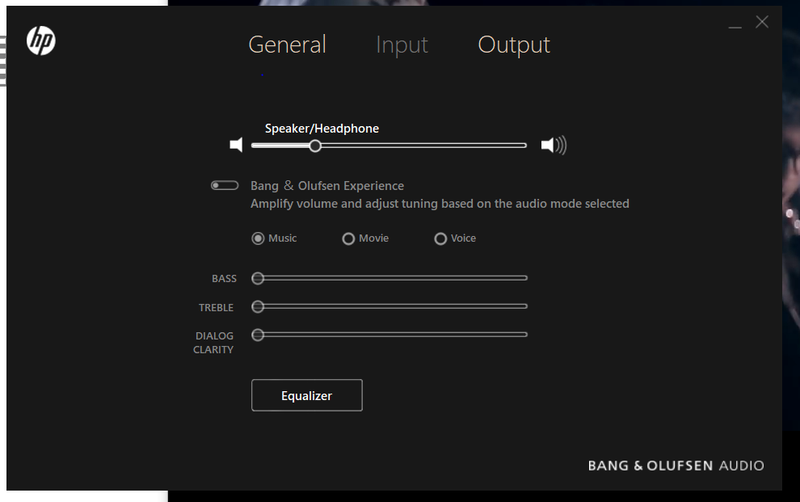Image resolution: width=800 pixels, height=502 pixels.
Task: Click the DIALOG CLARITY slider handle
Action: [x=258, y=335]
